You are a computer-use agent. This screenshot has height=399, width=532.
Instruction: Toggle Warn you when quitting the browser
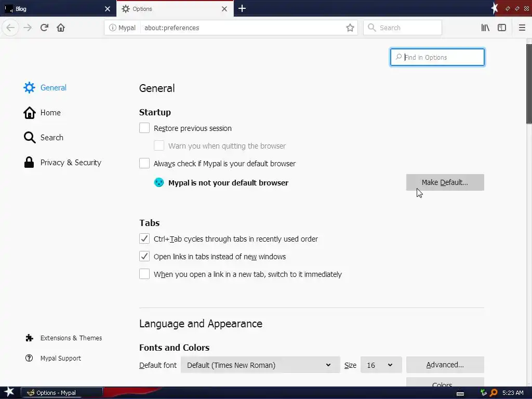(159, 145)
